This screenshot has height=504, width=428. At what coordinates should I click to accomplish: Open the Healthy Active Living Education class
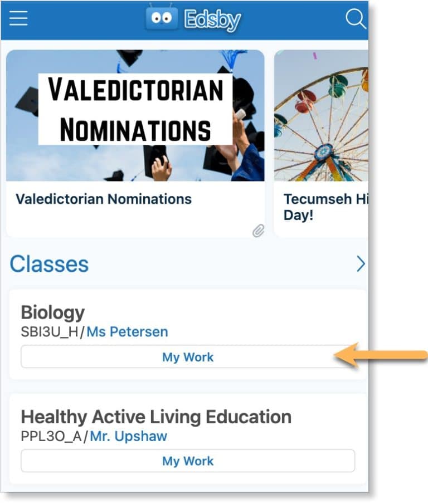(x=155, y=416)
